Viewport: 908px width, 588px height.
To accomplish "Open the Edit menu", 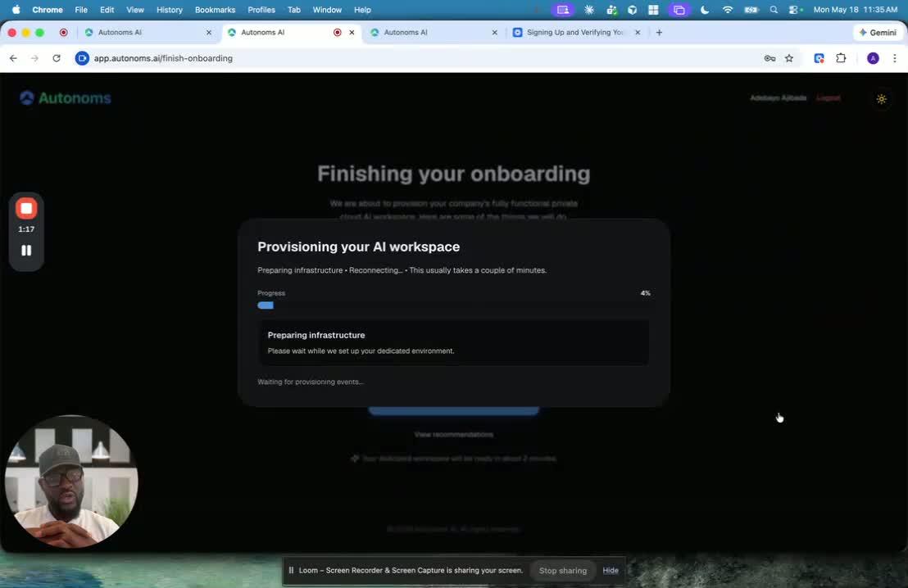I will pyautogui.click(x=107, y=10).
